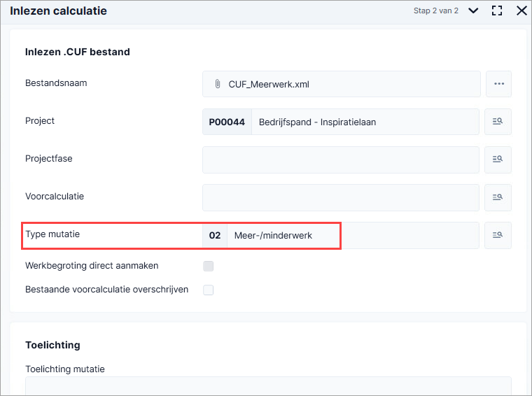Open the Project lookup search icon
Viewport: 532px width, 396px height.
pyautogui.click(x=498, y=121)
